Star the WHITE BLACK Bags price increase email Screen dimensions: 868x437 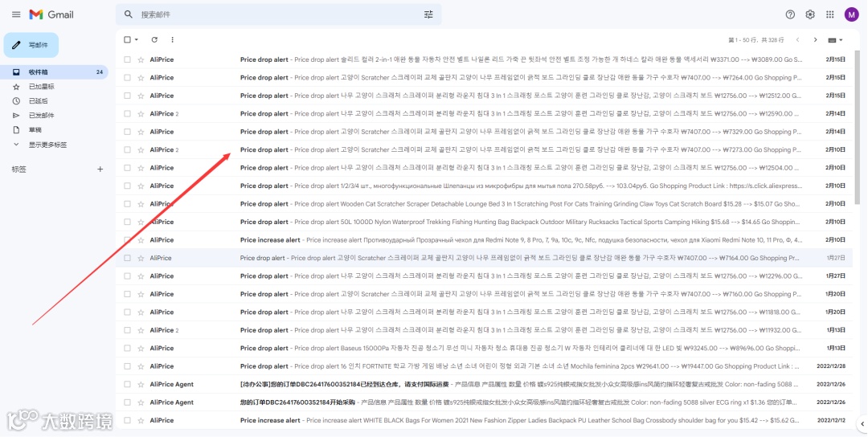point(141,420)
